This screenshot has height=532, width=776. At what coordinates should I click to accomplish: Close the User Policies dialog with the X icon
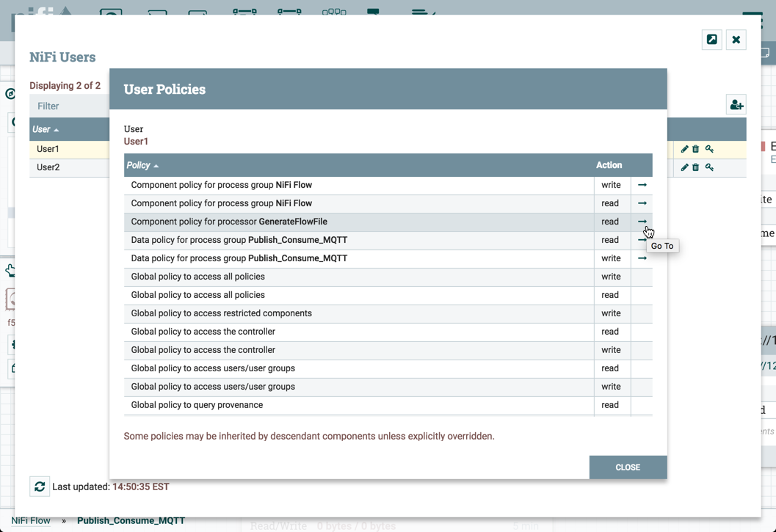coord(736,40)
